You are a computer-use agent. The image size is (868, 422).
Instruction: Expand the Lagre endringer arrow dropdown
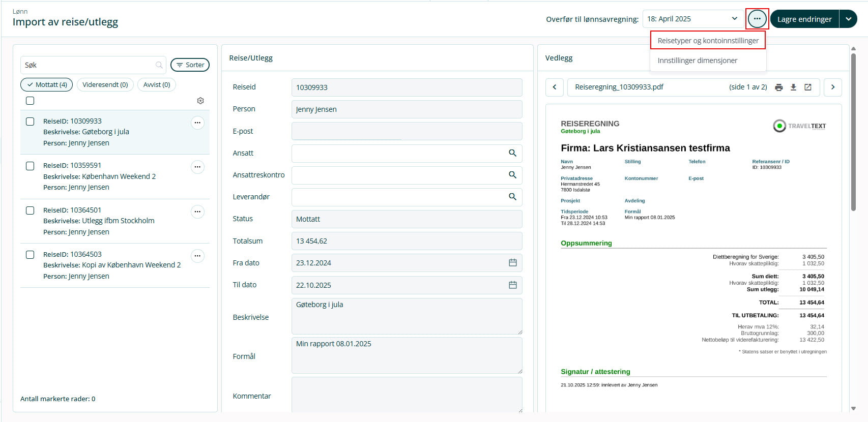(848, 19)
